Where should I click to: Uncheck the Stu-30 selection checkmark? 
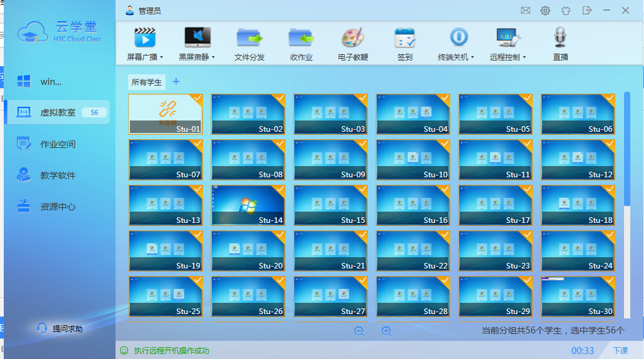point(610,280)
